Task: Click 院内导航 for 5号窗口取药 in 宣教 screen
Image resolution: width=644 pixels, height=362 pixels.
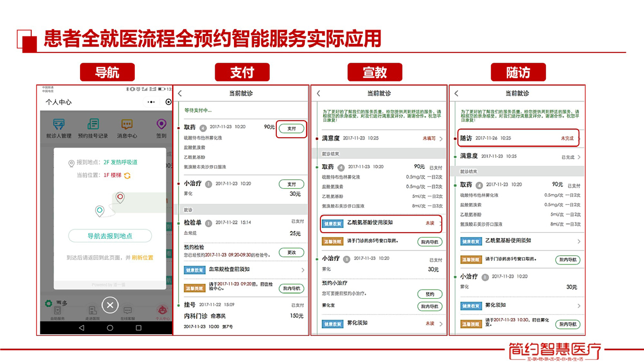Action: point(430,242)
